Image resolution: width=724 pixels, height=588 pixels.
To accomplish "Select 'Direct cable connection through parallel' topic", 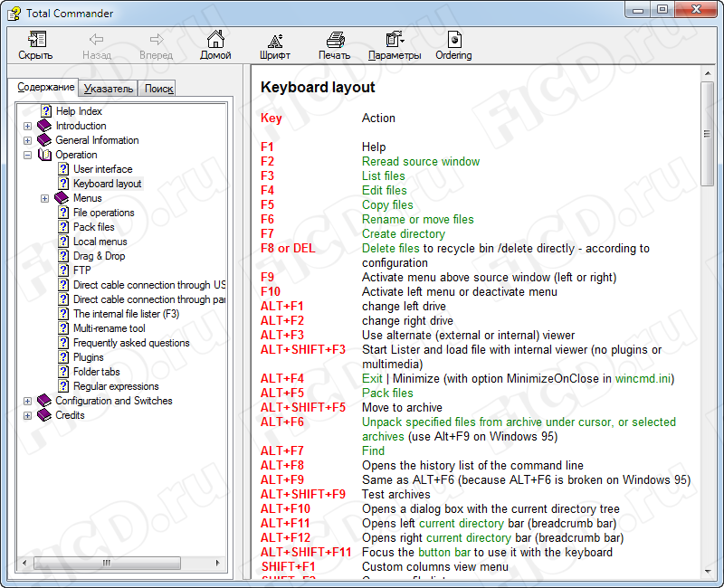I will (x=149, y=299).
